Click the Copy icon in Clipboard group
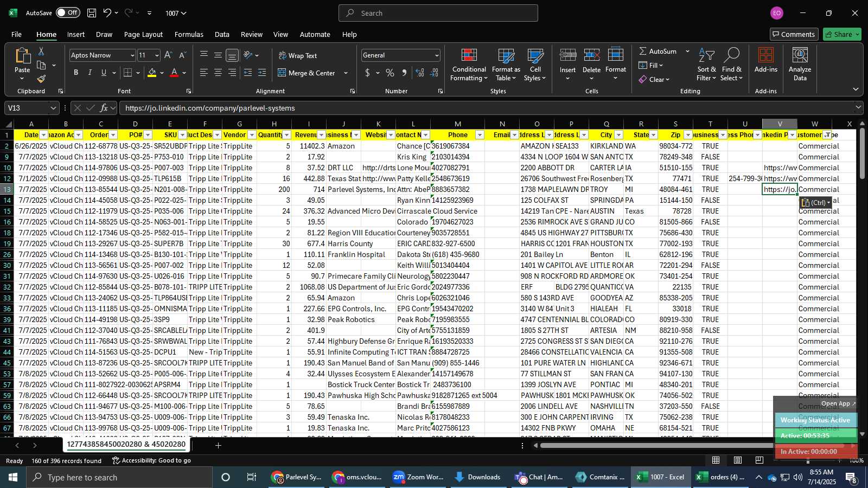This screenshot has height=488, width=868. 41,65
